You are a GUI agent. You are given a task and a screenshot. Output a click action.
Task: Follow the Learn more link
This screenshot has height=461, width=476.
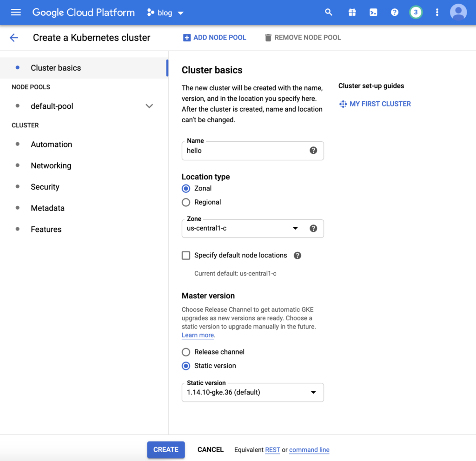(x=198, y=336)
